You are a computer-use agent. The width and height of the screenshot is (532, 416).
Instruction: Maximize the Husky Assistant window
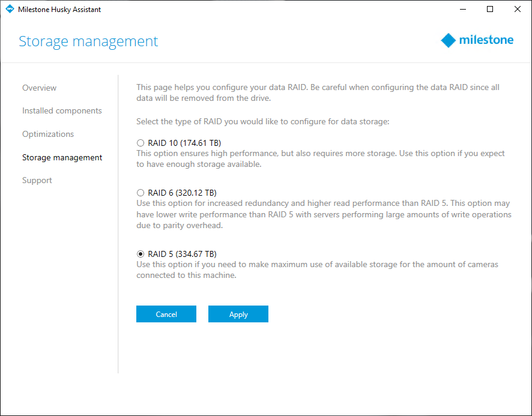coord(490,9)
